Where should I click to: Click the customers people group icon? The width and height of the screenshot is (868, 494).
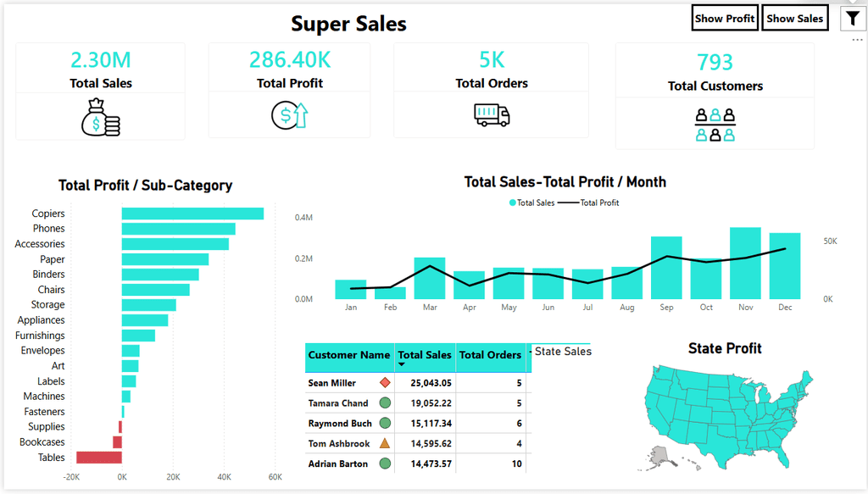[715, 125]
